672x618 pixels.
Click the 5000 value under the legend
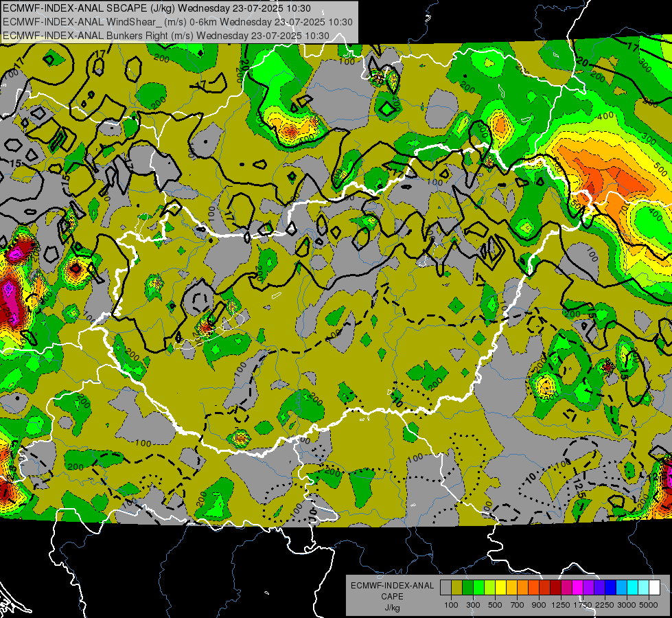point(649,605)
